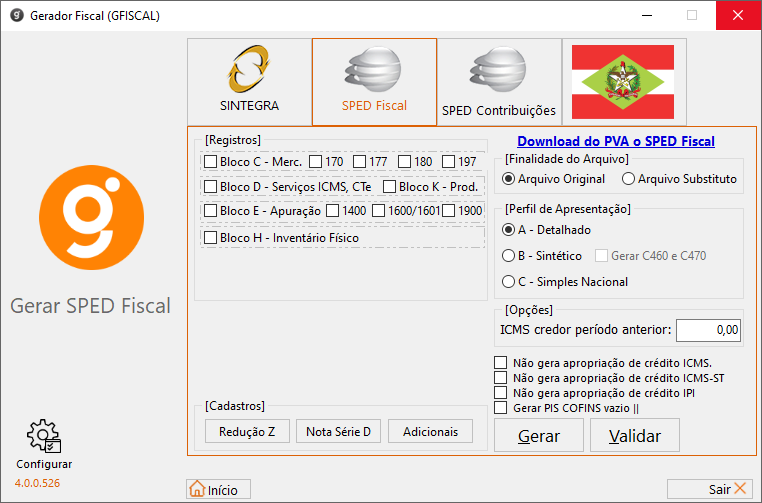Image resolution: width=762 pixels, height=503 pixels.
Task: Click the orange Gerador logo
Action: click(91, 217)
